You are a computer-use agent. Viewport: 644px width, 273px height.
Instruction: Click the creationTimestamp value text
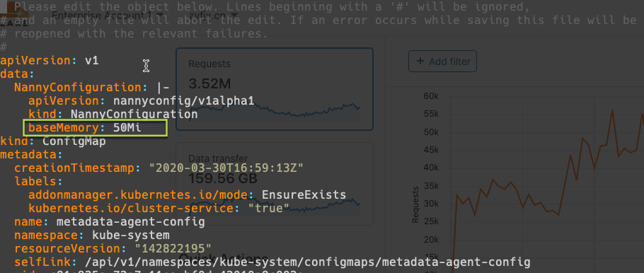[226, 168]
